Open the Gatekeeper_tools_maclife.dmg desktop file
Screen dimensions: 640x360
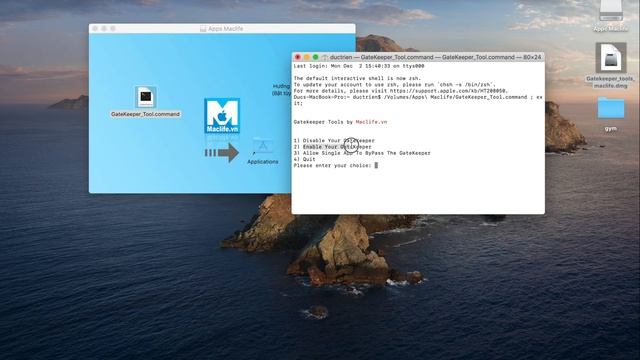tap(611, 58)
